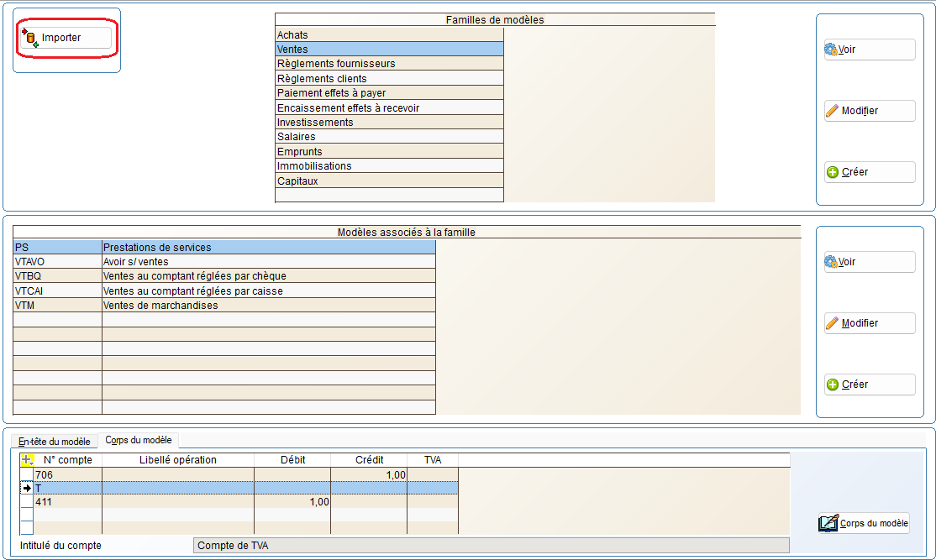Click the gear icon on the Voir button for associated models
The image size is (936, 560).
coord(831,262)
